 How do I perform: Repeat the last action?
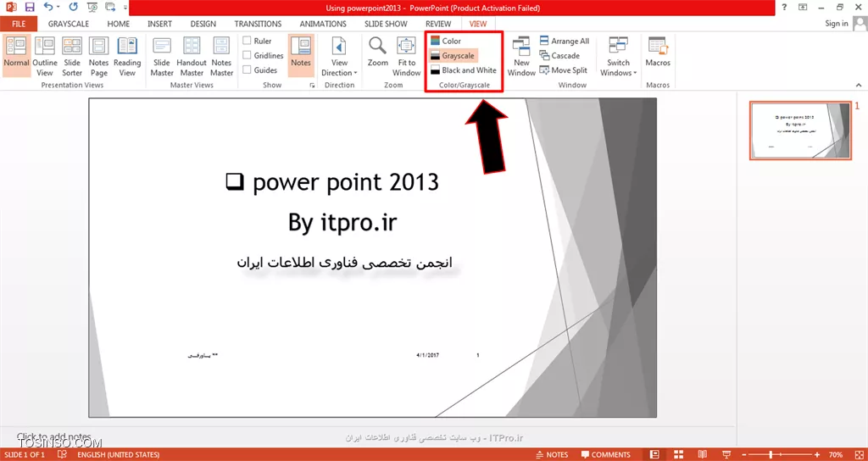coord(74,8)
